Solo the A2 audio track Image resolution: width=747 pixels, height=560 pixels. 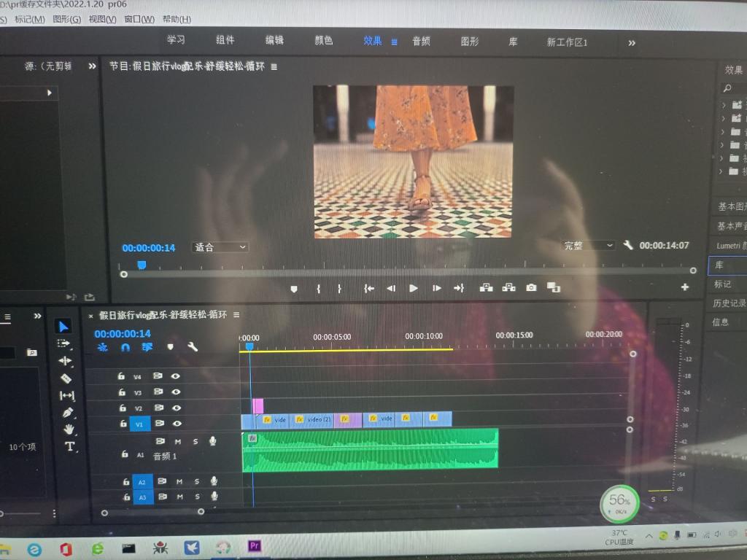196,481
